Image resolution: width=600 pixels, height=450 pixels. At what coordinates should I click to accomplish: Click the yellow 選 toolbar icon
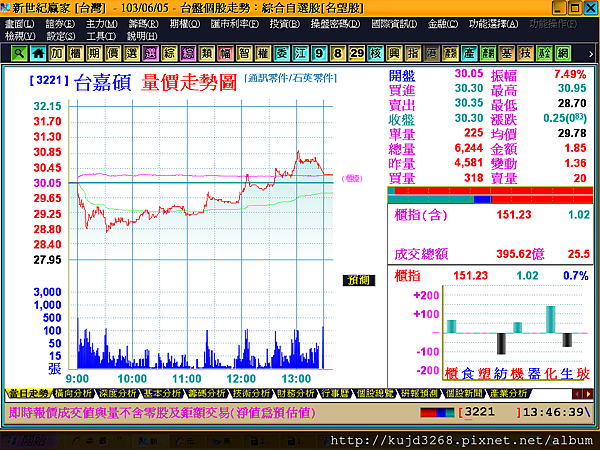coord(132,53)
